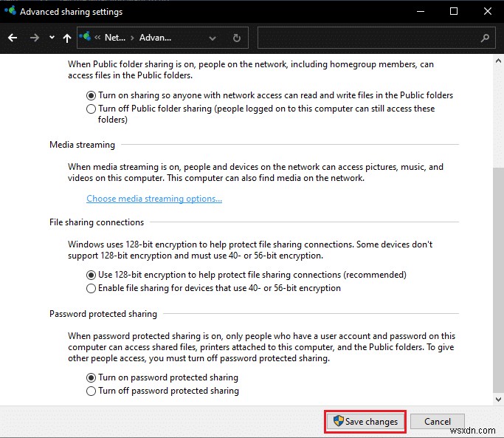Click the 'Media streaming' section heading
504x438 pixels.
(x=82, y=145)
